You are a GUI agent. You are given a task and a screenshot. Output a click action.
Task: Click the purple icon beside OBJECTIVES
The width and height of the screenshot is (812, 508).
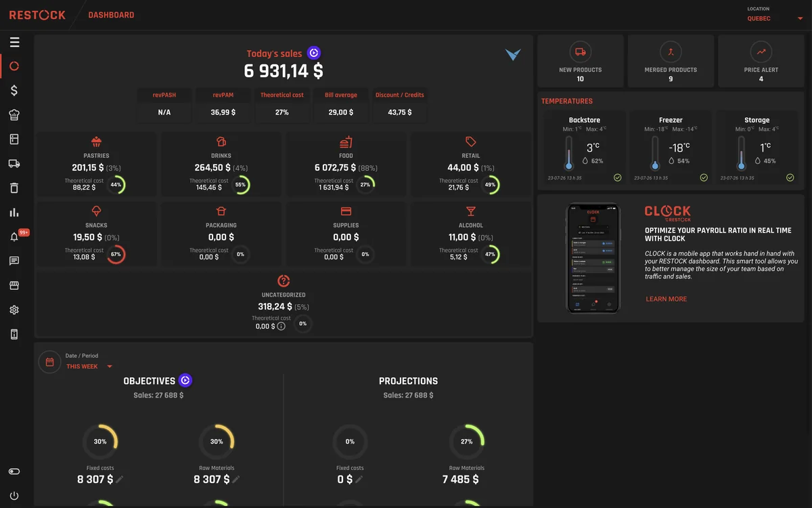[x=185, y=381]
